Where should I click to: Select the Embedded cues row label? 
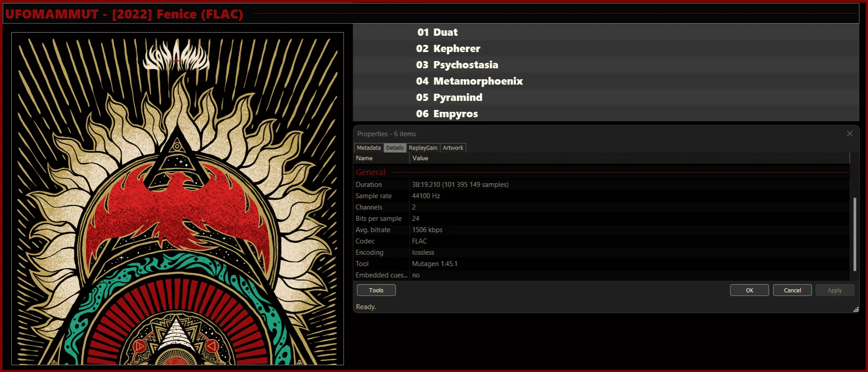(x=382, y=275)
